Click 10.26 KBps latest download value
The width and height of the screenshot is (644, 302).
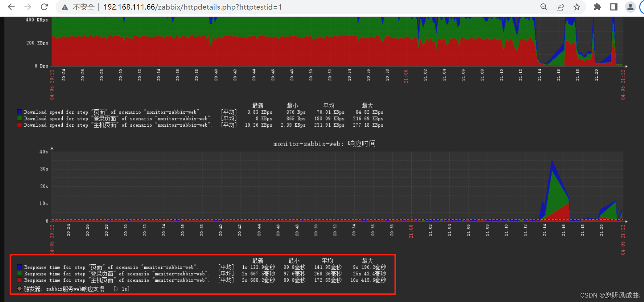point(258,125)
